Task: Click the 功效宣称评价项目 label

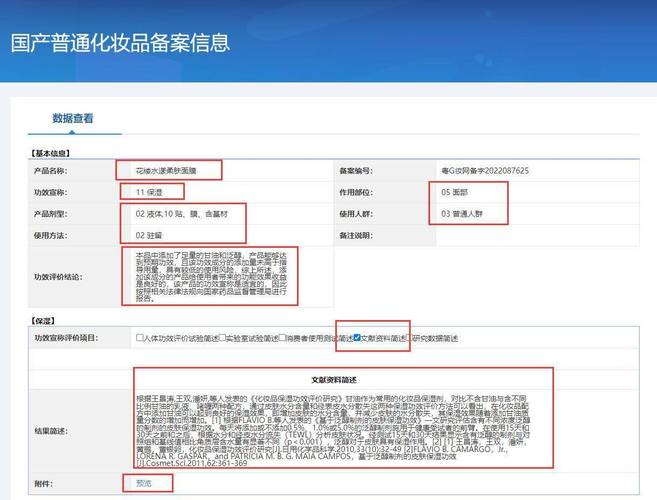Action: (x=66, y=338)
